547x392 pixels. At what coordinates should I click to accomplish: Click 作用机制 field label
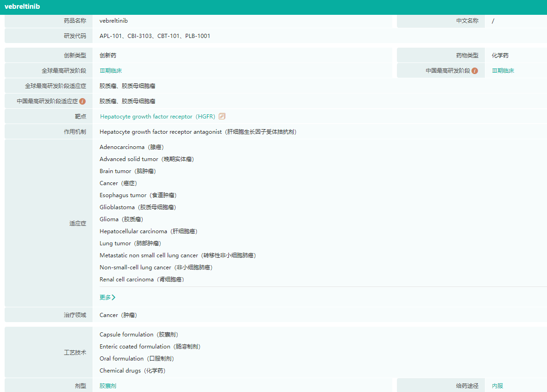[x=75, y=132]
